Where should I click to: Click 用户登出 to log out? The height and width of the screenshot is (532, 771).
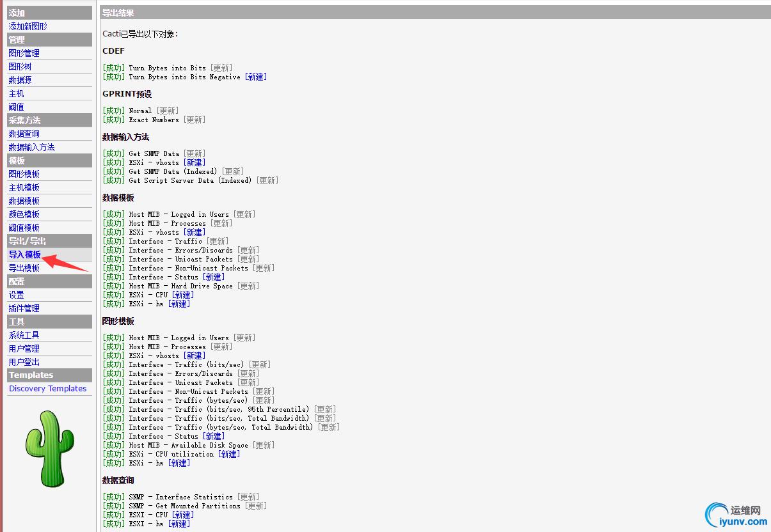click(24, 362)
